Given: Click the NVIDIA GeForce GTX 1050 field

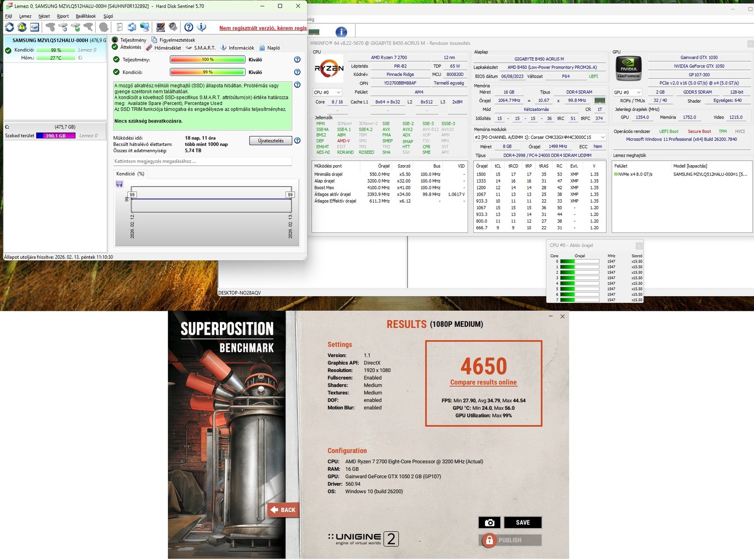Looking at the screenshot, I should (x=699, y=66).
